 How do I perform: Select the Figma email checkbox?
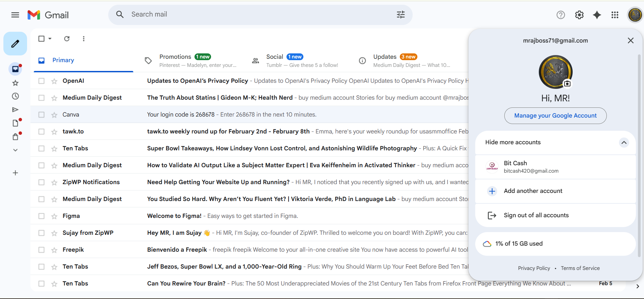coord(41,216)
